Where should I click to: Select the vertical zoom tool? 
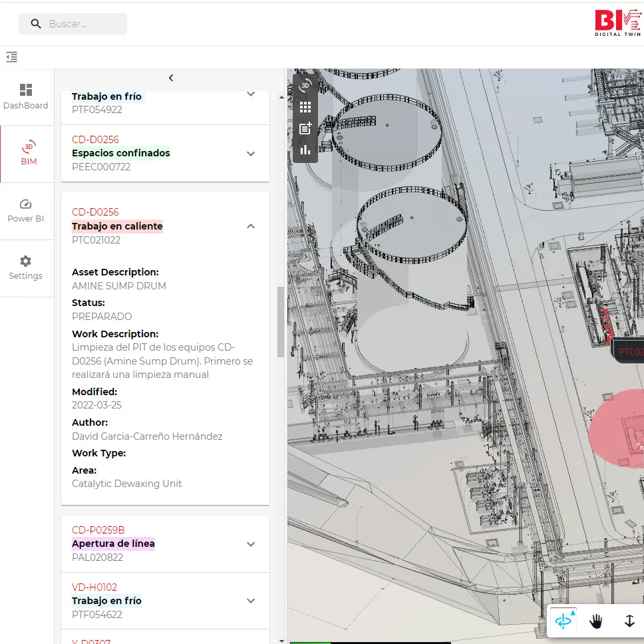click(629, 621)
